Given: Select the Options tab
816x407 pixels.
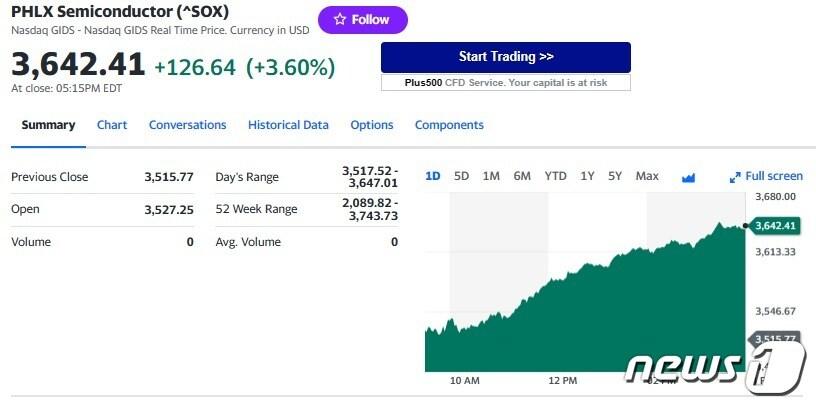Looking at the screenshot, I should click(371, 125).
